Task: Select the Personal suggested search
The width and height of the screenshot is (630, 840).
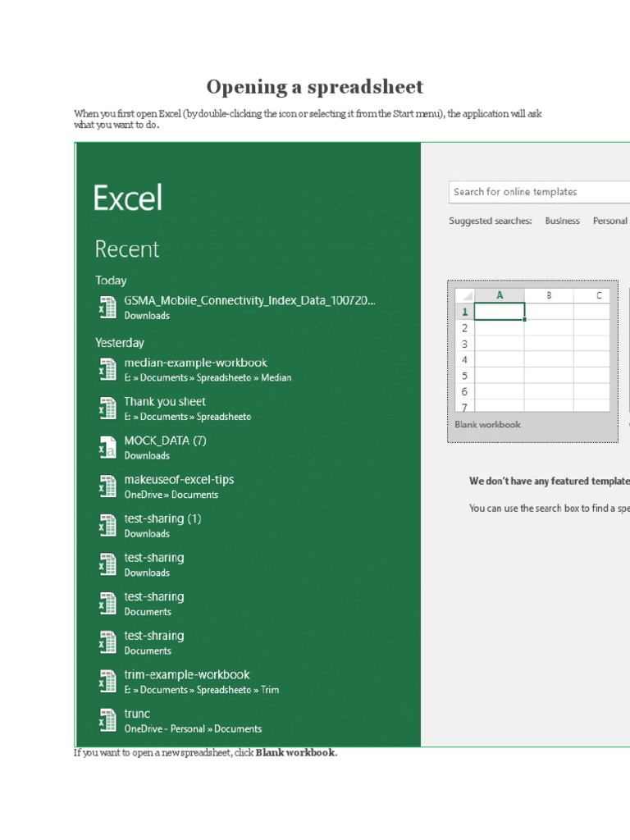Action: tap(609, 221)
